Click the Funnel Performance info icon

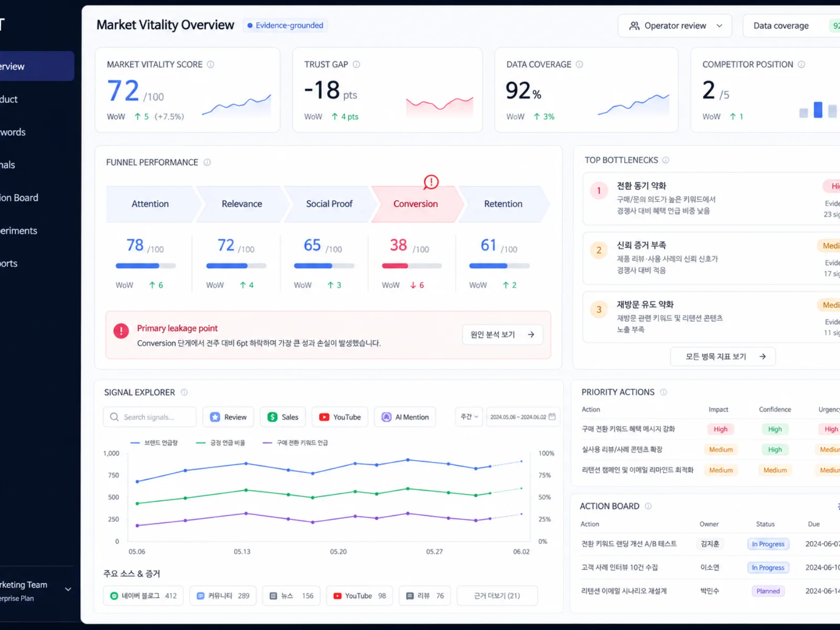coord(207,163)
